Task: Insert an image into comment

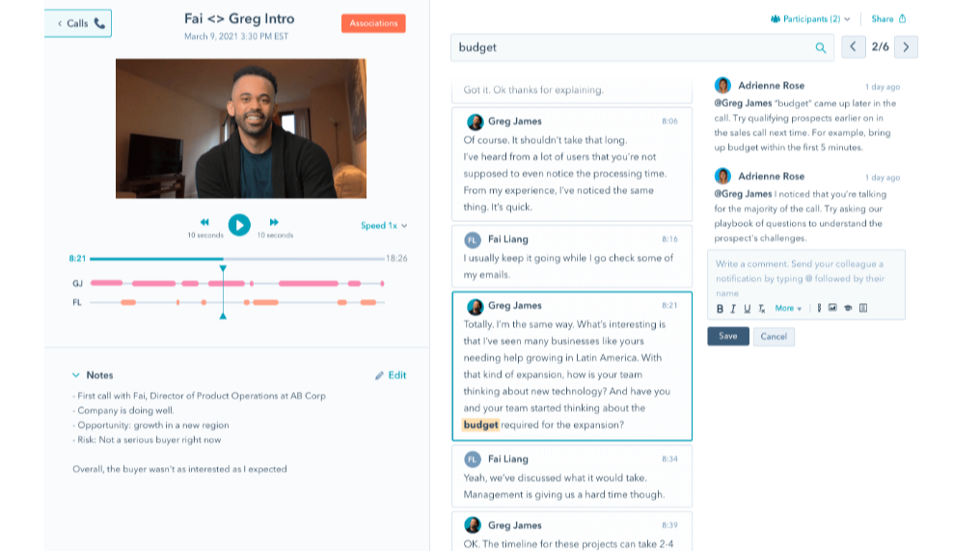Action: 832,308
